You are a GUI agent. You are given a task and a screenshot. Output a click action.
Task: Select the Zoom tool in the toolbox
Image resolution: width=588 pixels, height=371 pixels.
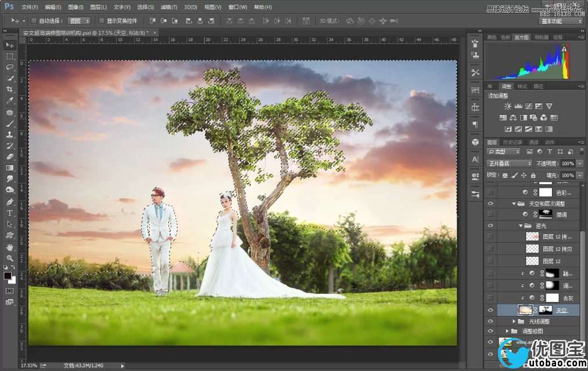tap(10, 258)
